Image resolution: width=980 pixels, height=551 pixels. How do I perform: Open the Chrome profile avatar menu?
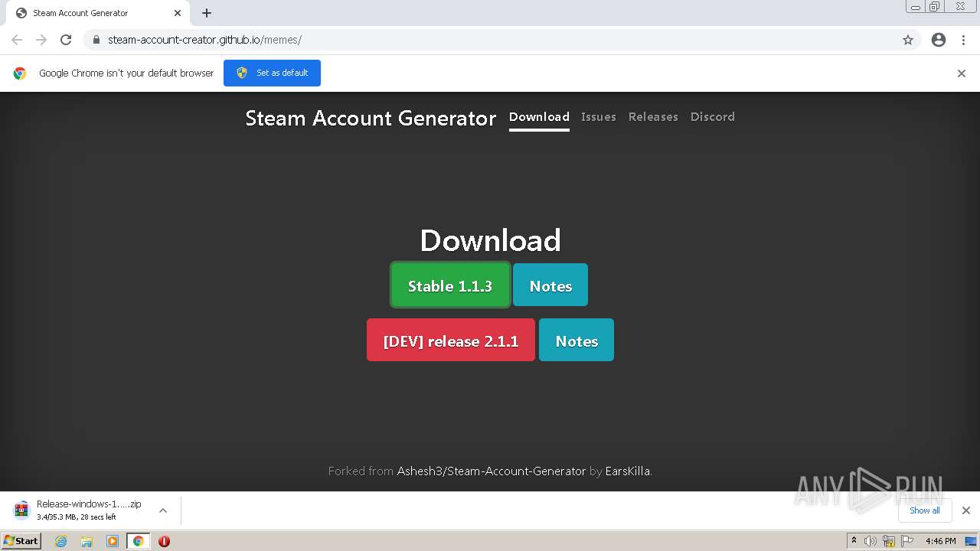point(939,40)
